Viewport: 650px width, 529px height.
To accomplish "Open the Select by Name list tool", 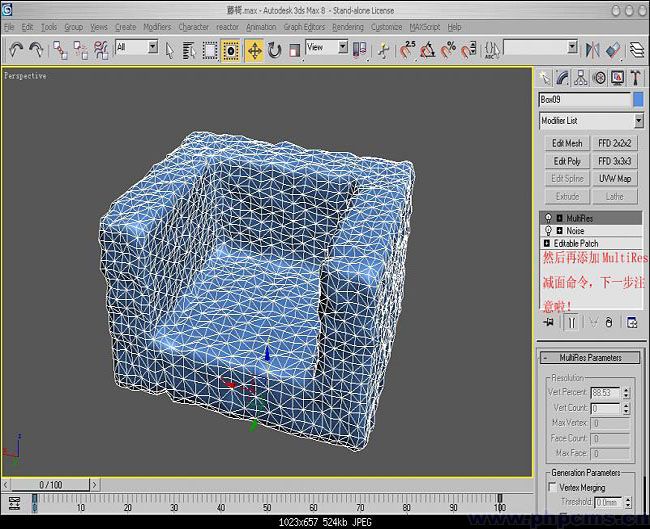I will pyautogui.click(x=189, y=51).
